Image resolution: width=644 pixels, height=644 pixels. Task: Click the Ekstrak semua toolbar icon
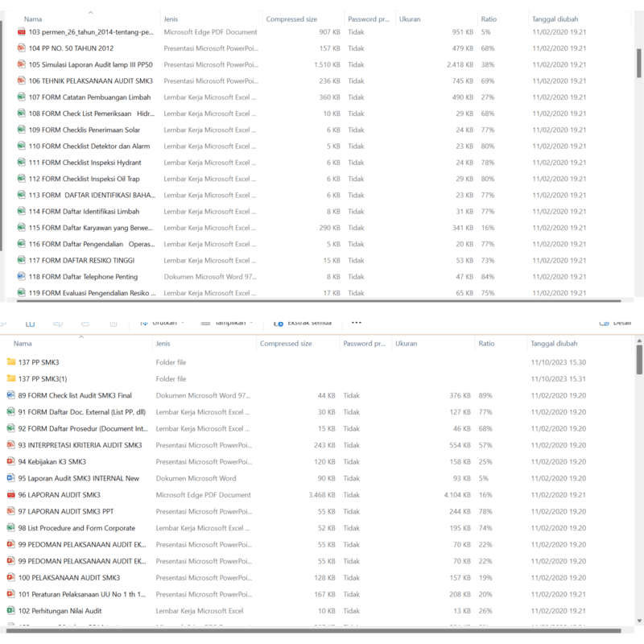(279, 324)
